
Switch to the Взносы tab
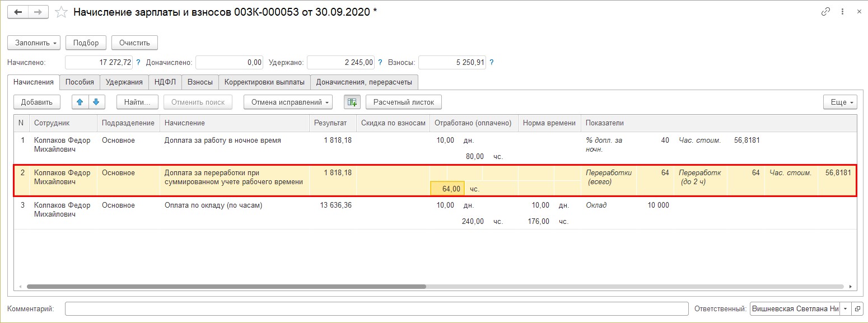coord(200,82)
